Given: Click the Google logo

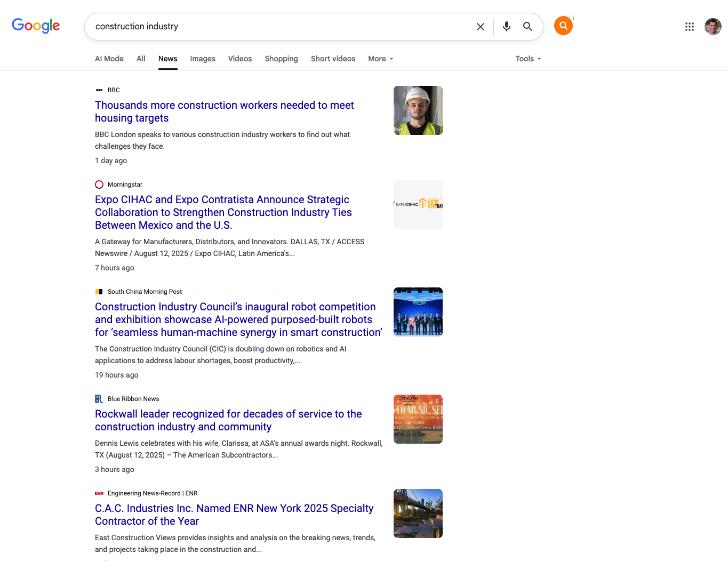Looking at the screenshot, I should 36,26.
